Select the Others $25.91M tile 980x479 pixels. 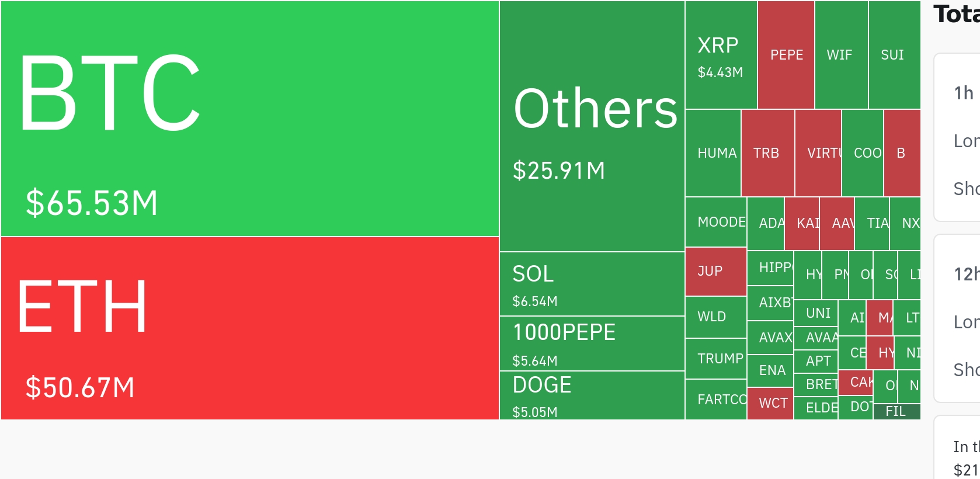coord(592,126)
